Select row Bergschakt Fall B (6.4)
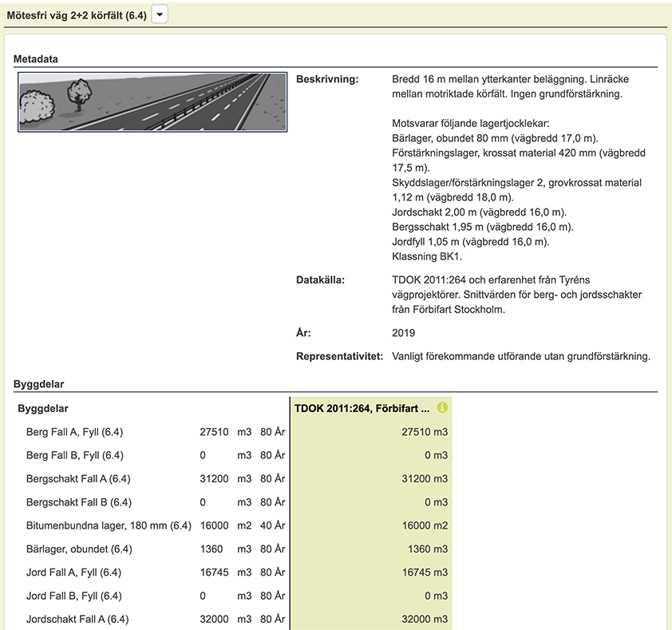672x630 pixels. 156,502
